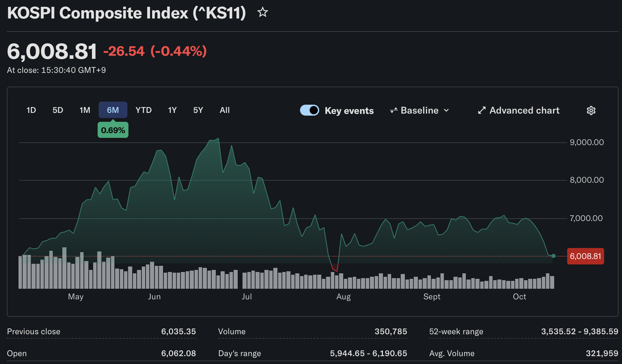Click the 52-week range value 3,535.52 - 9,385.59
This screenshot has width=622, height=364.
[x=580, y=331]
